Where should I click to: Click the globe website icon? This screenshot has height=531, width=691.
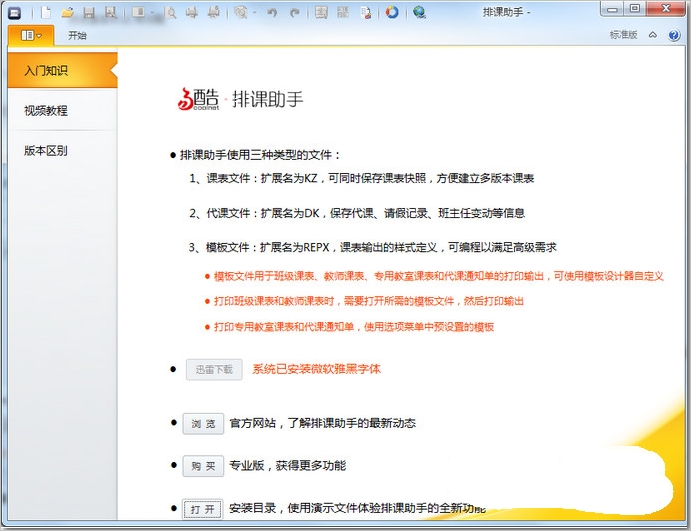(419, 12)
